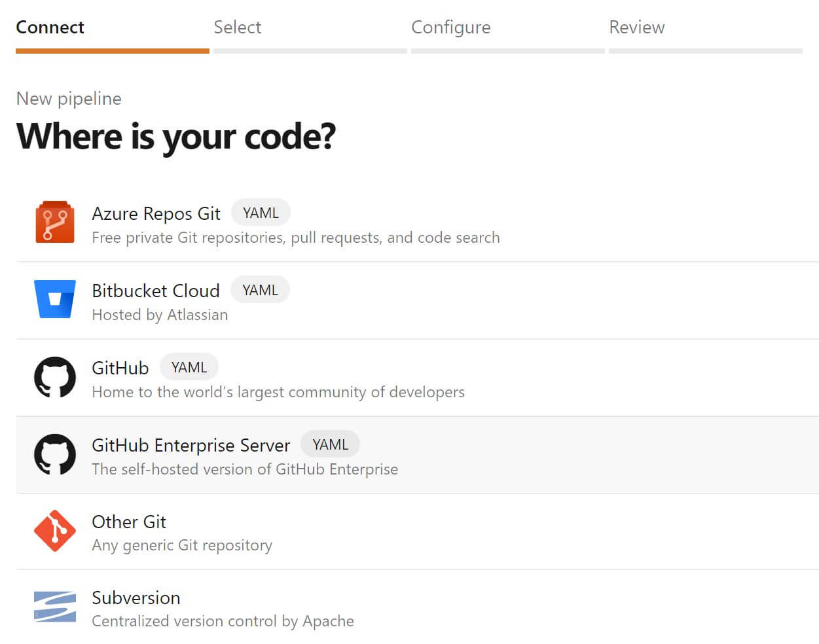
Task: Click the 'Hosted by Atlassian' description
Action: (x=160, y=315)
